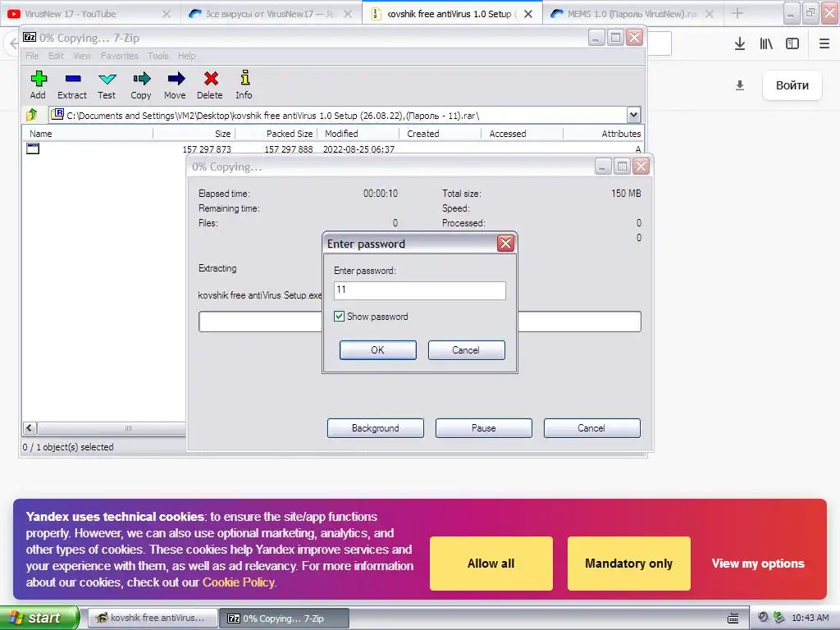Pause the extraction process
Image resolution: width=840 pixels, height=630 pixels.
(484, 428)
